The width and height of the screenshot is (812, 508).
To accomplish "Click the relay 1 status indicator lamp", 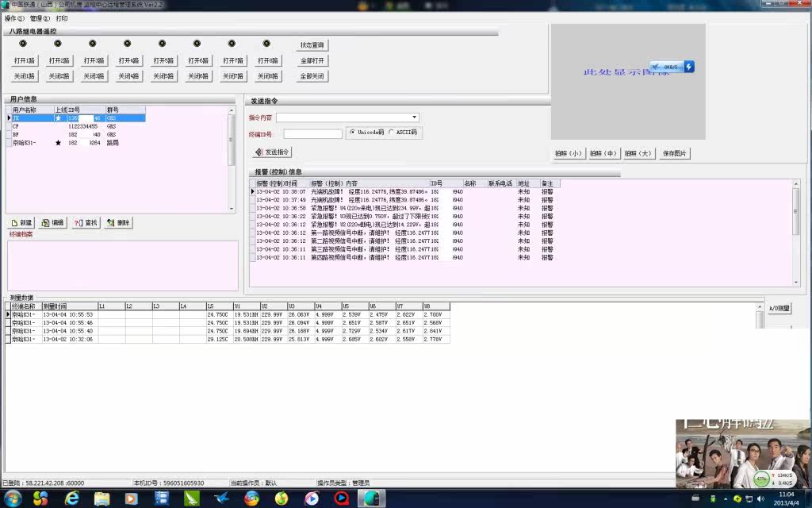I will pyautogui.click(x=23, y=44).
